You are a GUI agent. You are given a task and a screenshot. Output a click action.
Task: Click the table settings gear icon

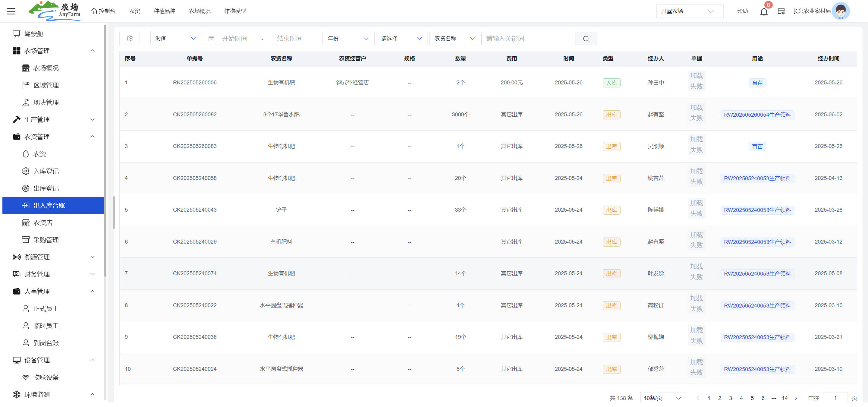pyautogui.click(x=130, y=38)
